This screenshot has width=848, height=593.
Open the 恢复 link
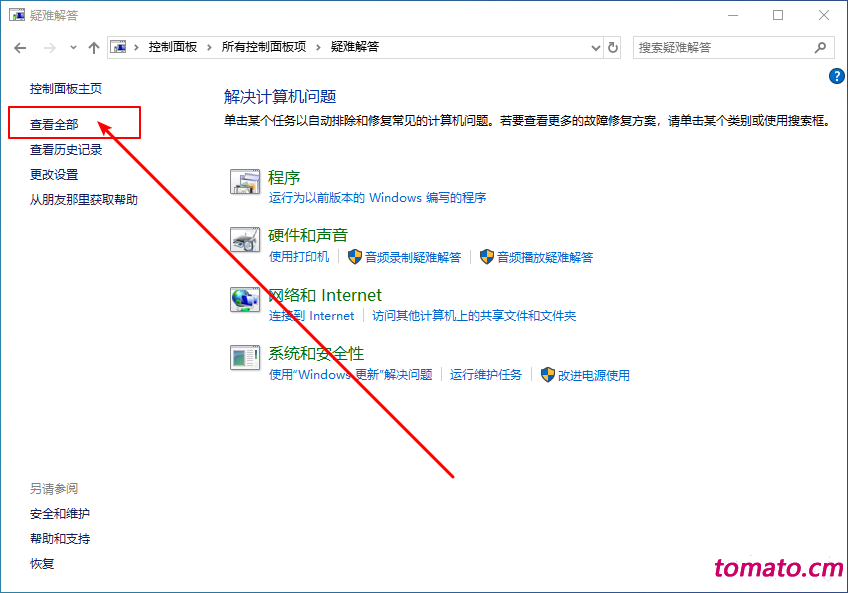point(42,564)
